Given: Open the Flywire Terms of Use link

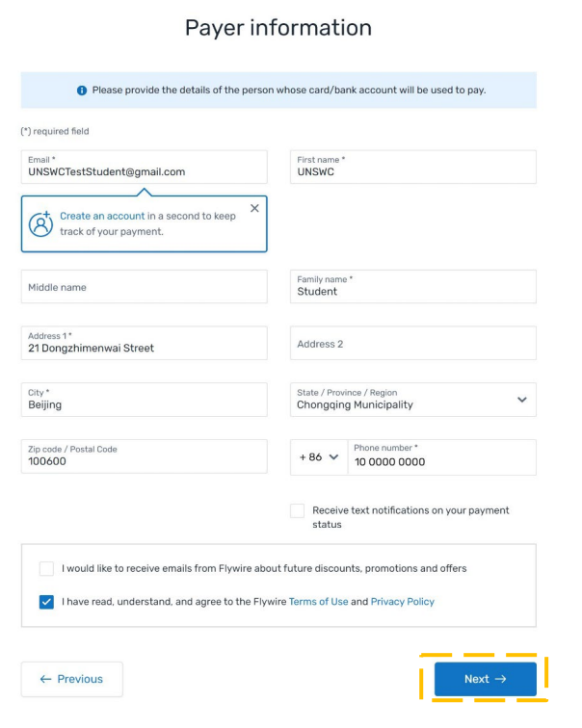Looking at the screenshot, I should tap(318, 602).
